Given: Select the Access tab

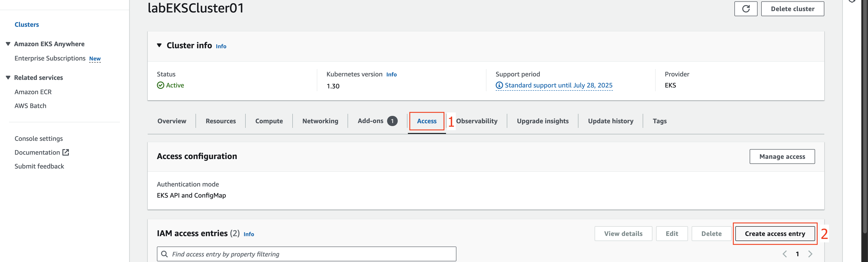Looking at the screenshot, I should point(427,121).
